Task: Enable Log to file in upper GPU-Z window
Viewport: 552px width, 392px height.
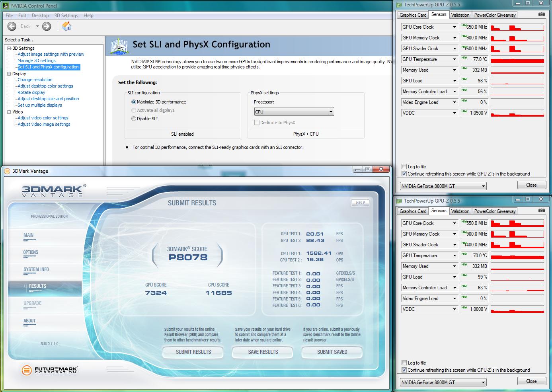Action: click(404, 167)
